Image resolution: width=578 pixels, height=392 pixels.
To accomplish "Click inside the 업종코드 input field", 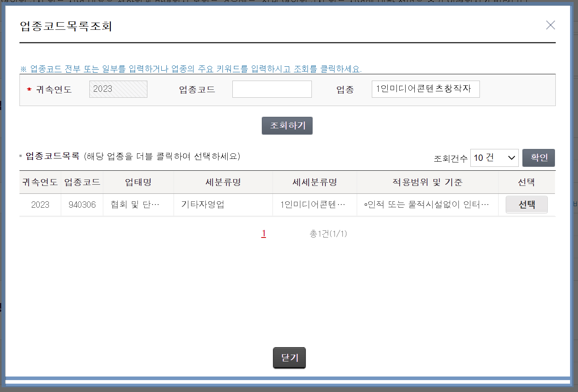I will [272, 89].
